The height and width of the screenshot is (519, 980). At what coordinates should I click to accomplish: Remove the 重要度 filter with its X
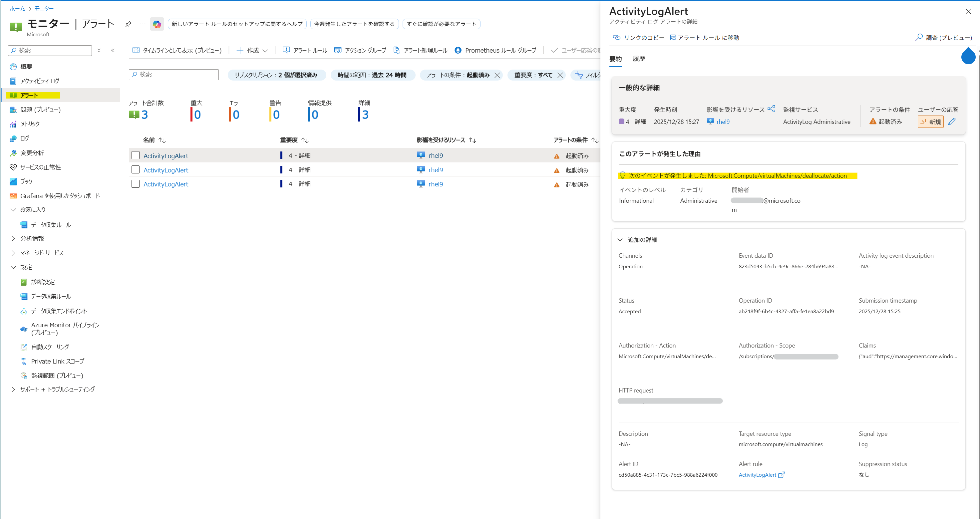560,75
